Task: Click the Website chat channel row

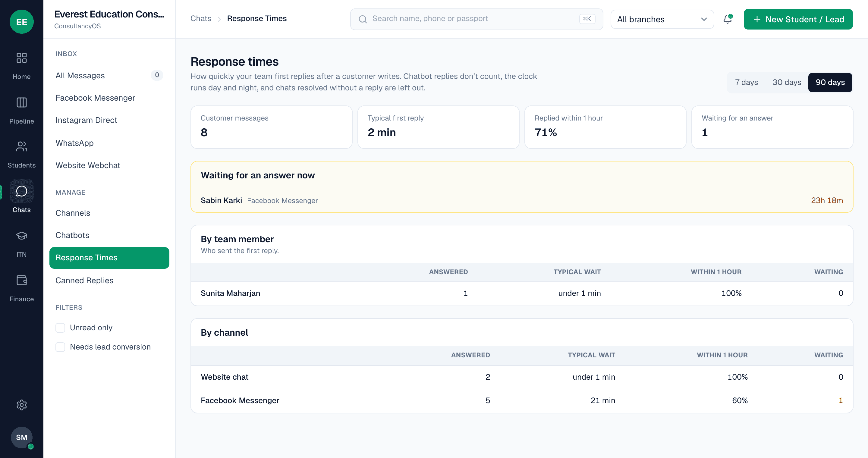Action: click(522, 377)
